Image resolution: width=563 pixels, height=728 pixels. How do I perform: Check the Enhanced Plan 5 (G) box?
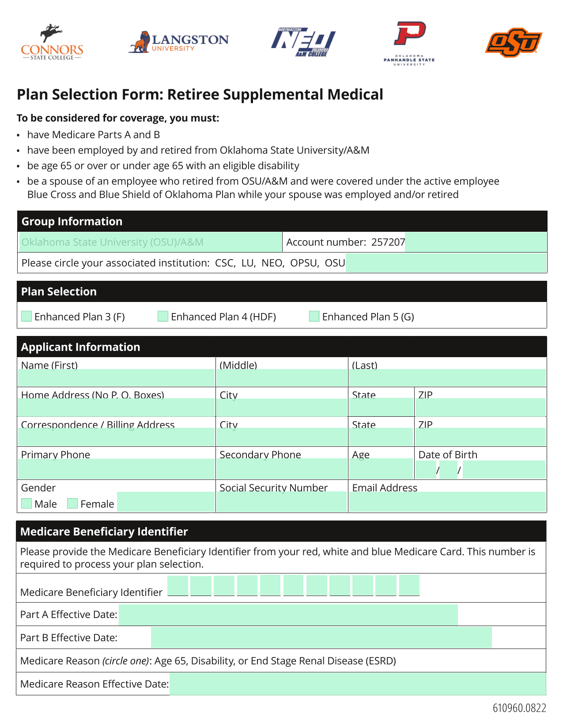coord(314,316)
